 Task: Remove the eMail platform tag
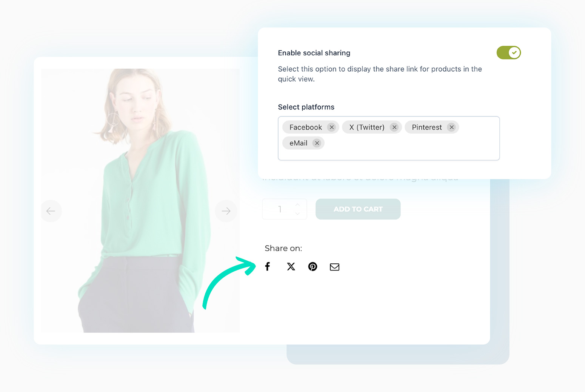coord(317,143)
